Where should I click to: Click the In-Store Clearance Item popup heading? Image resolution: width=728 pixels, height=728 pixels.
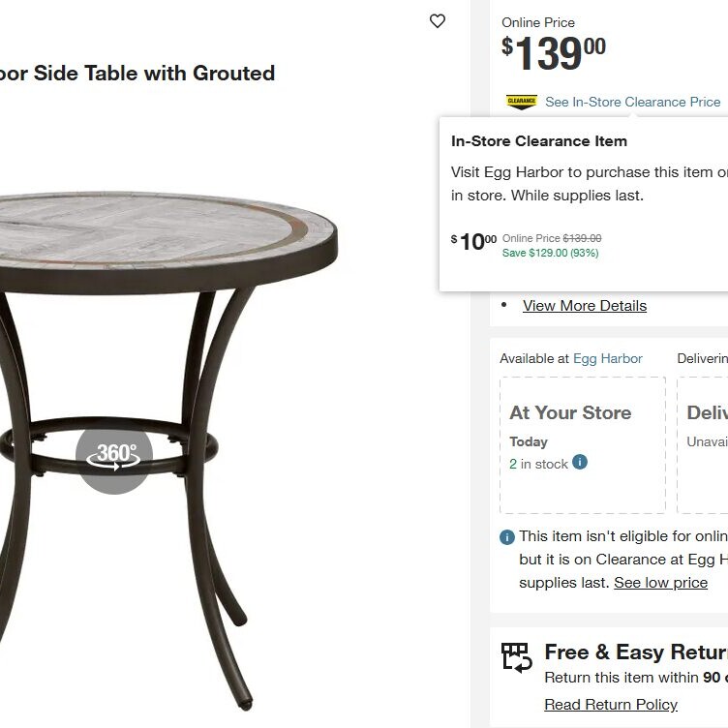coord(539,141)
